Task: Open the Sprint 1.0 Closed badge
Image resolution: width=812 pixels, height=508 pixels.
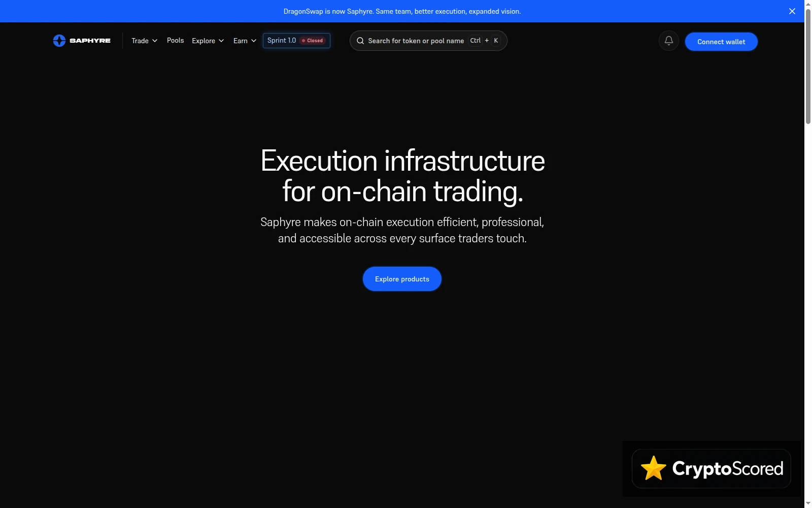Action: [x=296, y=41]
